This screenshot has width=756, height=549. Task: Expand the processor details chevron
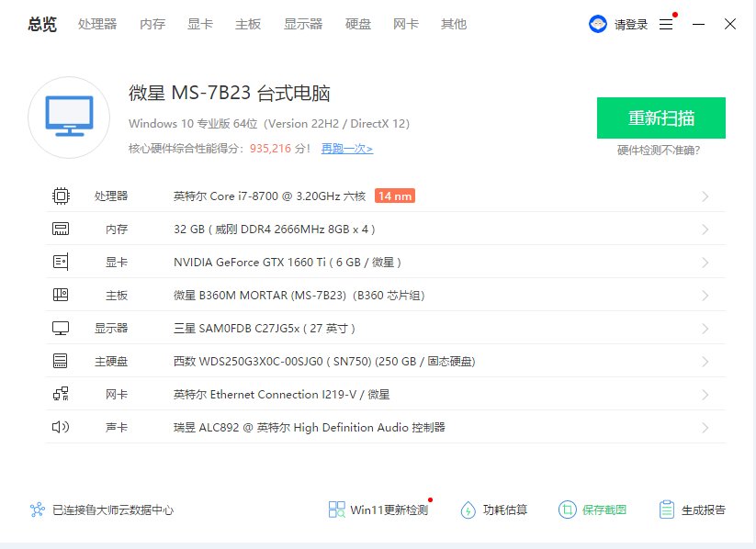(x=705, y=196)
